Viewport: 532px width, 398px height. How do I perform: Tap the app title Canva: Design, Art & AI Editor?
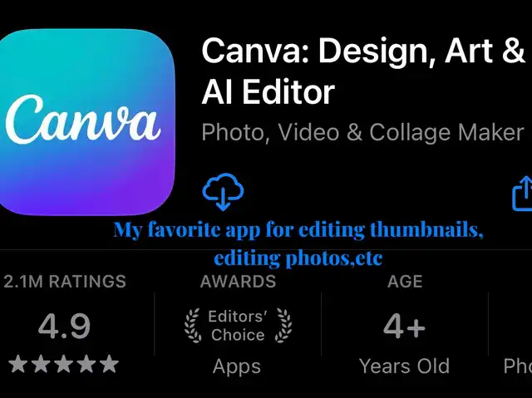click(x=363, y=71)
